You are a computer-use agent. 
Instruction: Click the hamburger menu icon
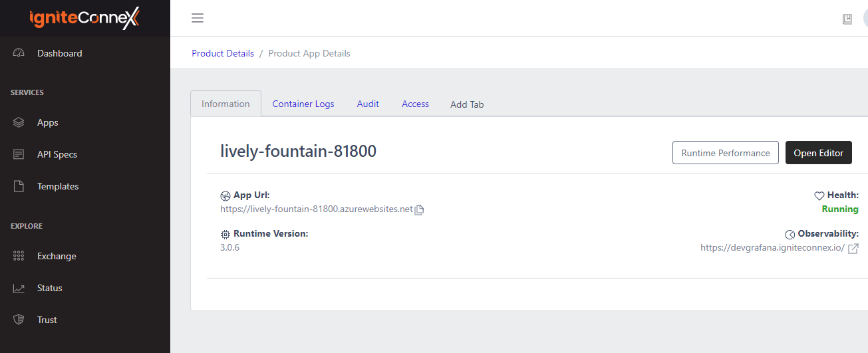click(198, 18)
